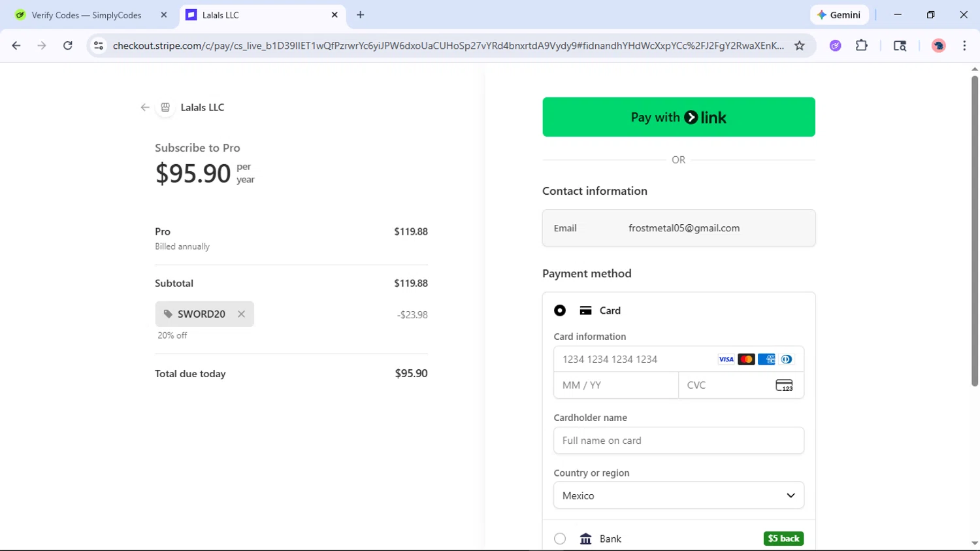Close the Lalals LLC browser tab
Image resolution: width=980 pixels, height=551 pixels.
335,15
